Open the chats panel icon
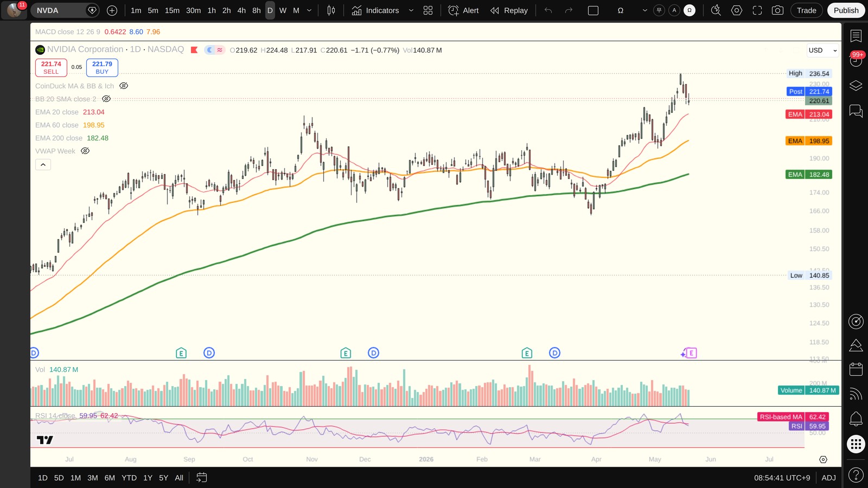Image resolution: width=868 pixels, height=488 pixels. click(x=856, y=111)
